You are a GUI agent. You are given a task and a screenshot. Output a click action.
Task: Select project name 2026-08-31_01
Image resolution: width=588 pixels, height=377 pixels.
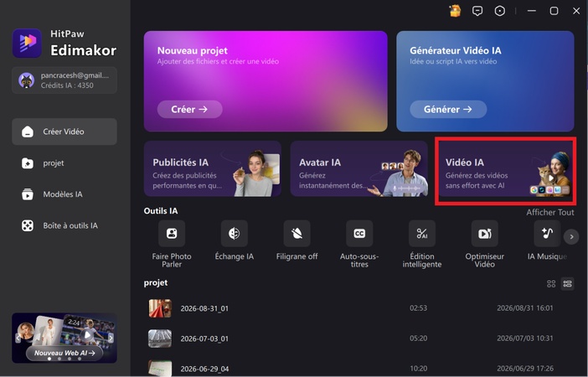(x=204, y=308)
